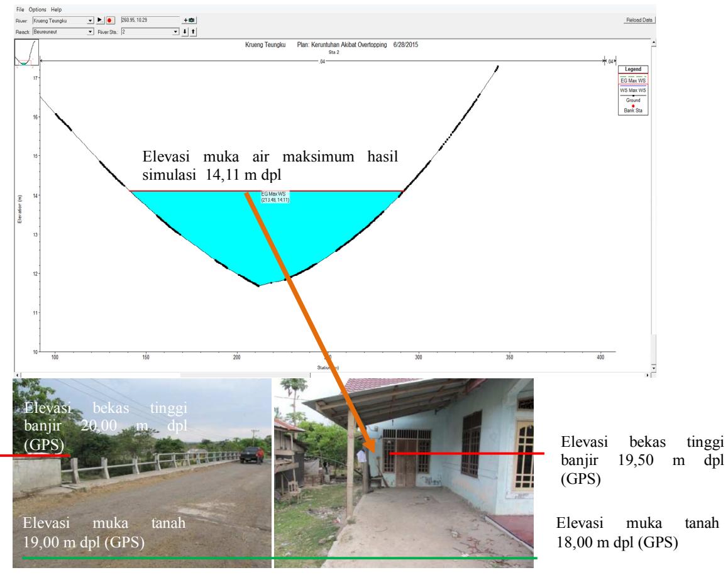Click the Reload Data button

[x=639, y=20]
